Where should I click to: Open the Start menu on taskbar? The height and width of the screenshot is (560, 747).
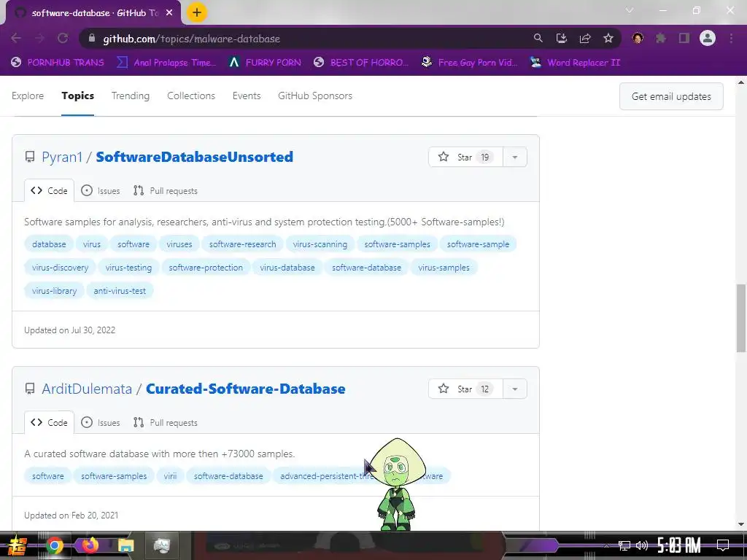[16, 545]
